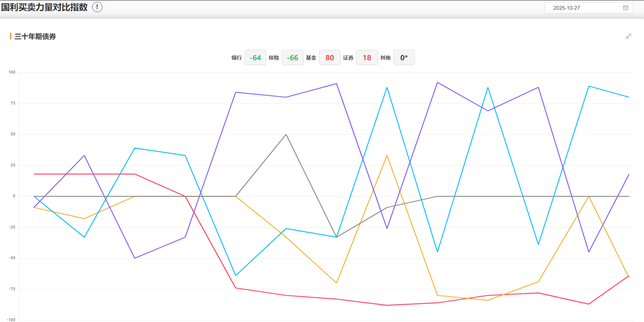Click the orange line's highest peak

(387, 156)
